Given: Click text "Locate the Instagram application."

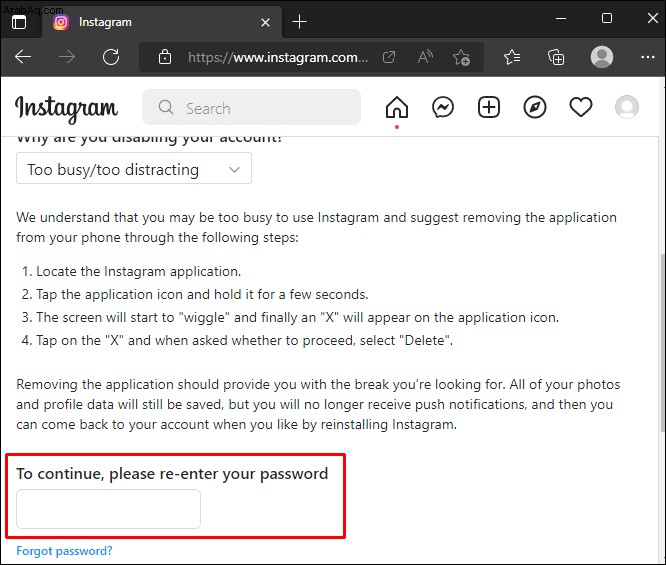Looking at the screenshot, I should 138,271.
